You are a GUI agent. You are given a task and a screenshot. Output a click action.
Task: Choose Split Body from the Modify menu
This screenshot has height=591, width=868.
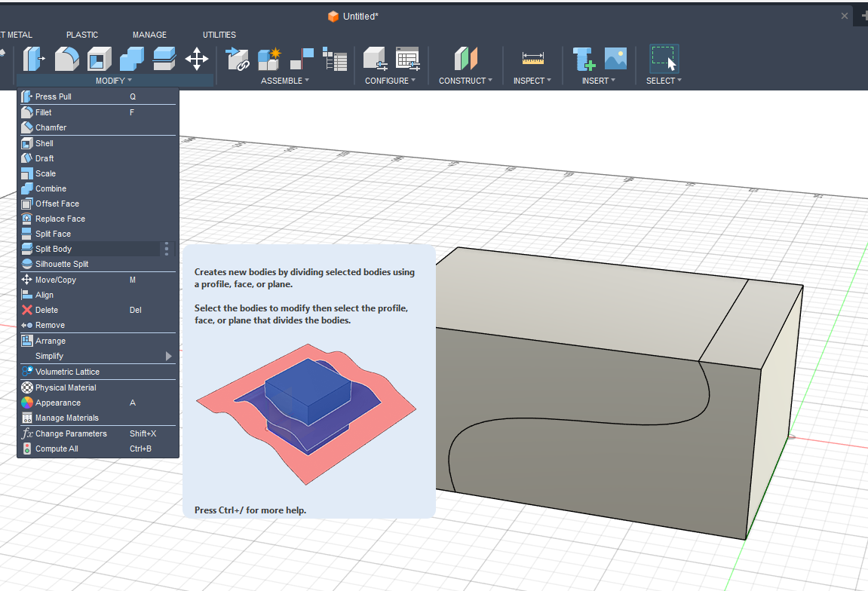(54, 249)
